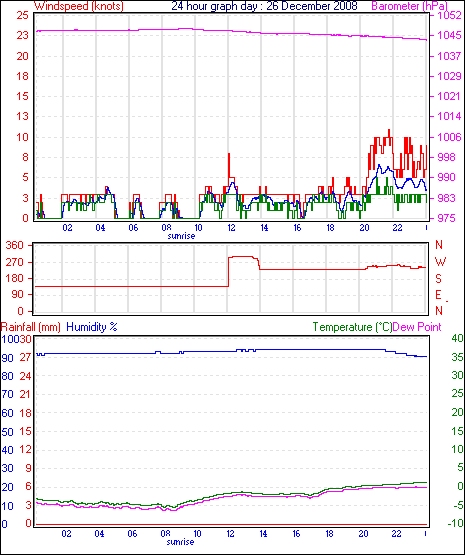This screenshot has height=556, width=465.
Task: Click hour 22 on the bottom chart axis
Action: click(396, 534)
